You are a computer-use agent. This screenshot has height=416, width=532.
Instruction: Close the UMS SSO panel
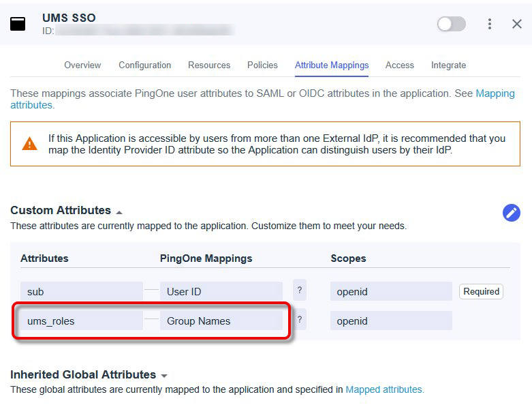[x=517, y=24]
